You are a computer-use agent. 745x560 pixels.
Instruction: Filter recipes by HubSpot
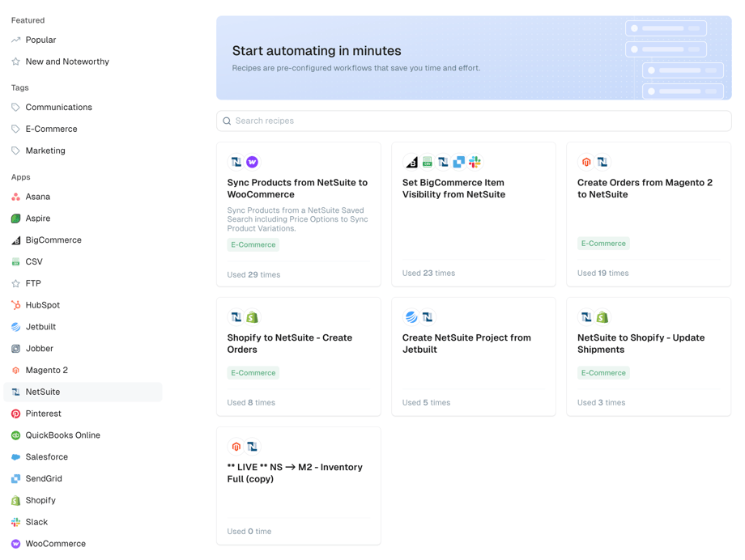43,304
